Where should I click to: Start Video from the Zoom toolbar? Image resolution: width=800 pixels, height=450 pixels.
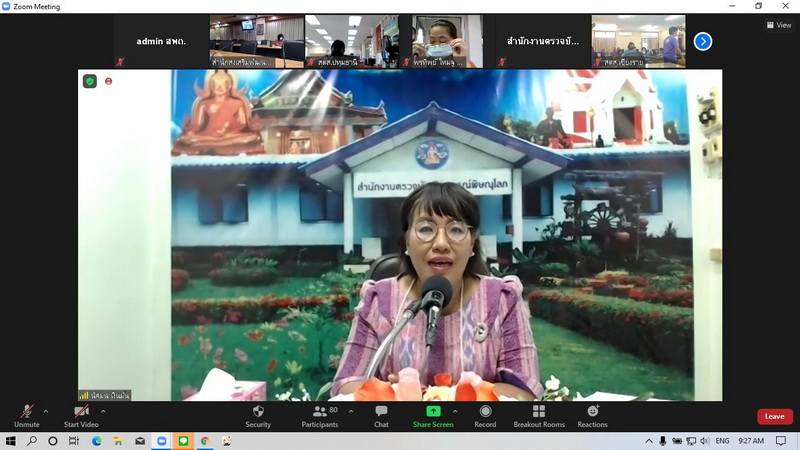(81, 416)
